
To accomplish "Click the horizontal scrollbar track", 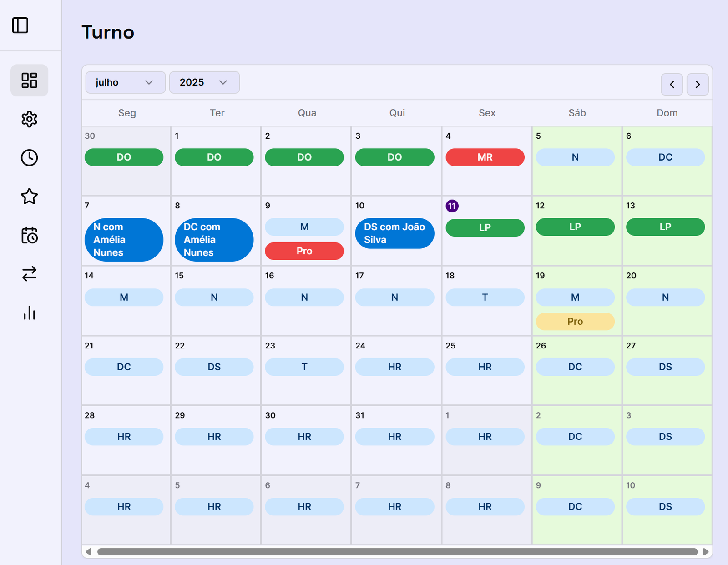I will click(397, 552).
